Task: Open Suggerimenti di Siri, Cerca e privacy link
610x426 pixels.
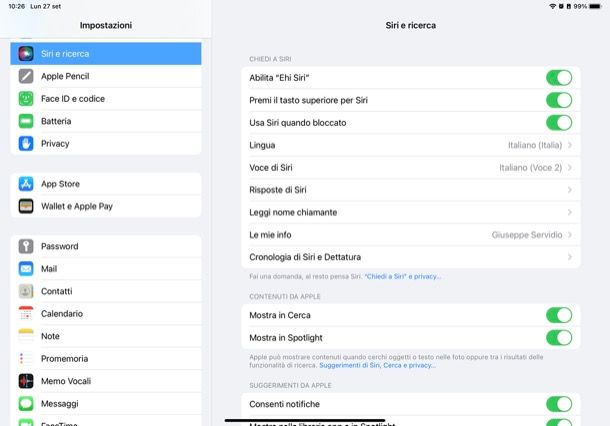Action: click(x=377, y=366)
